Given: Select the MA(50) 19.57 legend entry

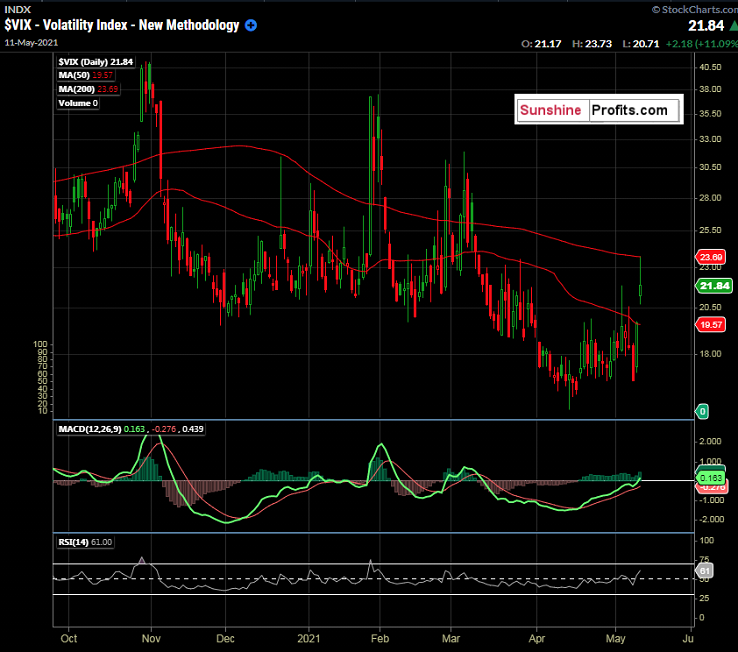Looking at the screenshot, I should coord(86,75).
